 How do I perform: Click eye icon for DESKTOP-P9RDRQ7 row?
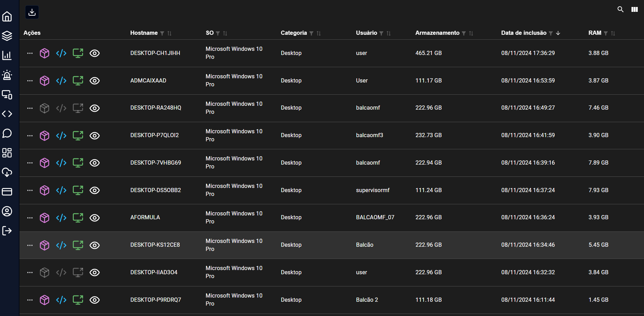(95, 300)
